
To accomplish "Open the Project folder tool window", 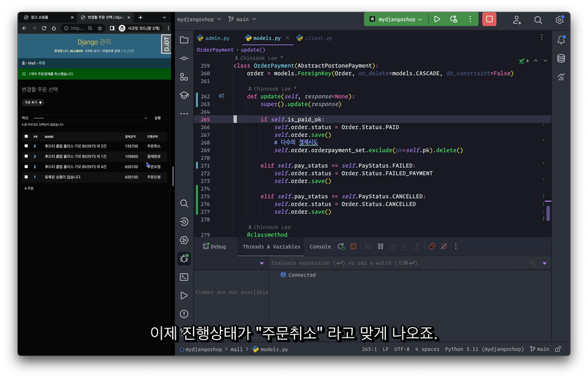I will [184, 40].
